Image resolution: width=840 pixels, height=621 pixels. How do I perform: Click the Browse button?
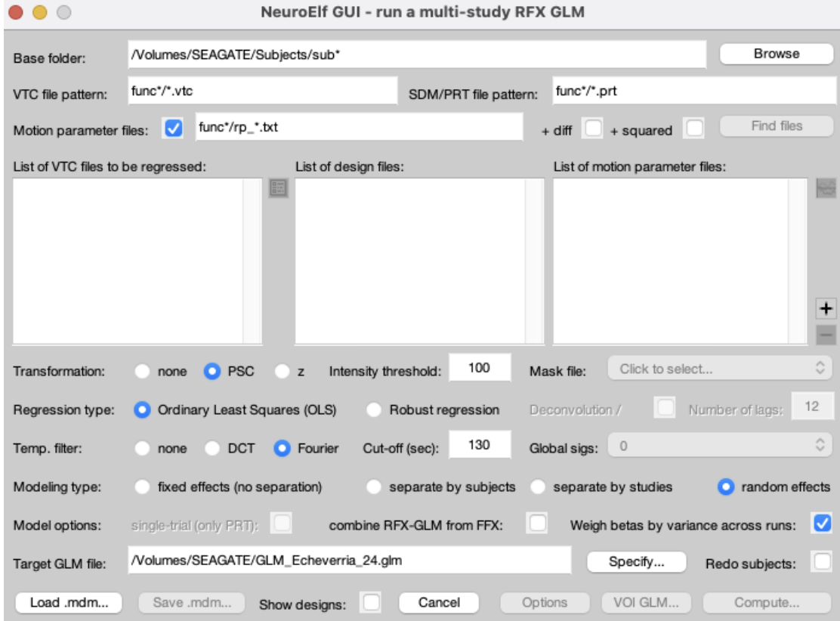click(777, 54)
